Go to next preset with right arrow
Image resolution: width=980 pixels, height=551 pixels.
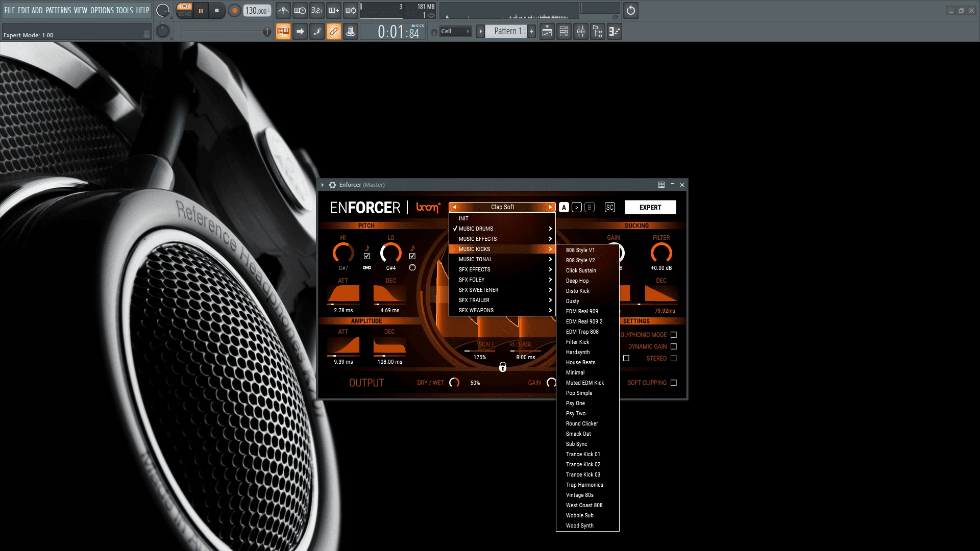[550, 207]
